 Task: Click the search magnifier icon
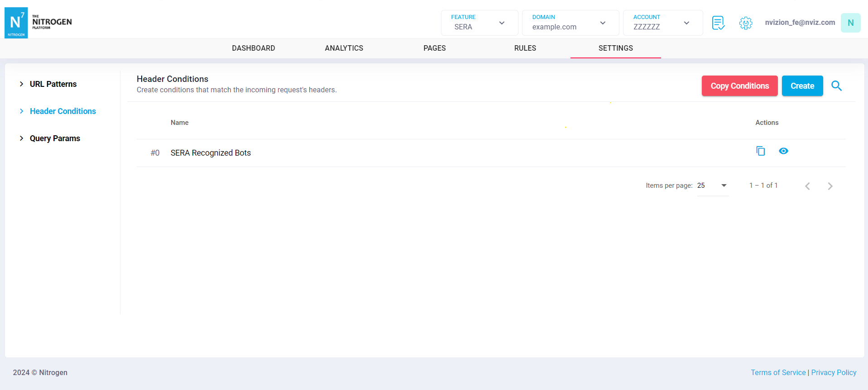pos(836,86)
